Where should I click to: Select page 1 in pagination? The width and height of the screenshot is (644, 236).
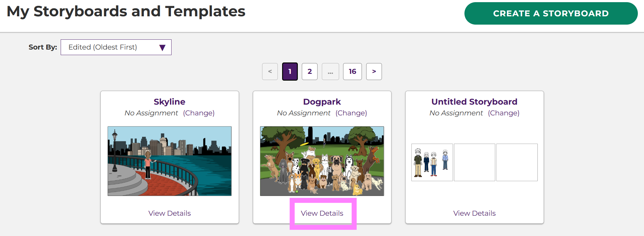pos(290,71)
